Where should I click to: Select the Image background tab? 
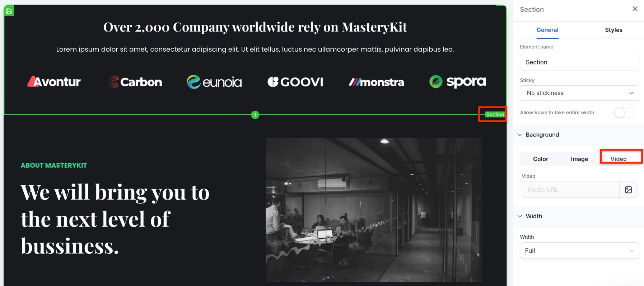[579, 159]
